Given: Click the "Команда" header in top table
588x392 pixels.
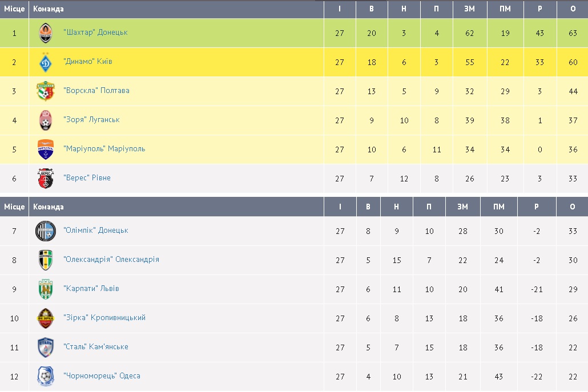Looking at the screenshot, I should (x=49, y=9).
